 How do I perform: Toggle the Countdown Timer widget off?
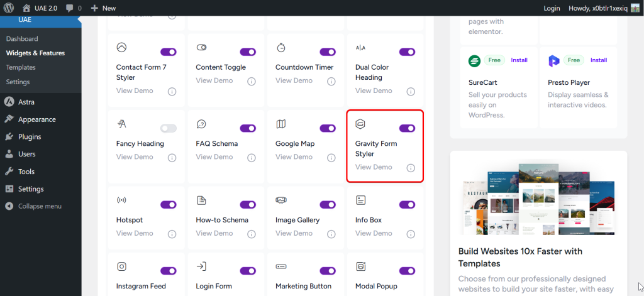coord(328,52)
